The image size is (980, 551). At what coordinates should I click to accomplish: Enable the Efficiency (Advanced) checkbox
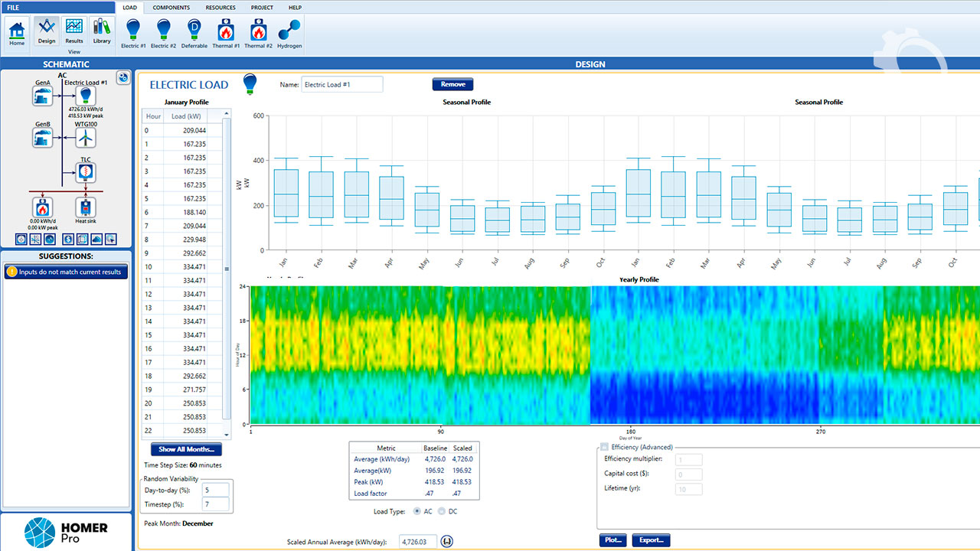(x=604, y=447)
